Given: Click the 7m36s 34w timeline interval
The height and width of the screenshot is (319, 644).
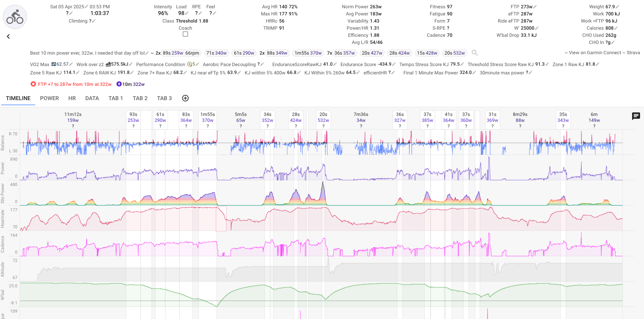Looking at the screenshot, I should point(361,120).
